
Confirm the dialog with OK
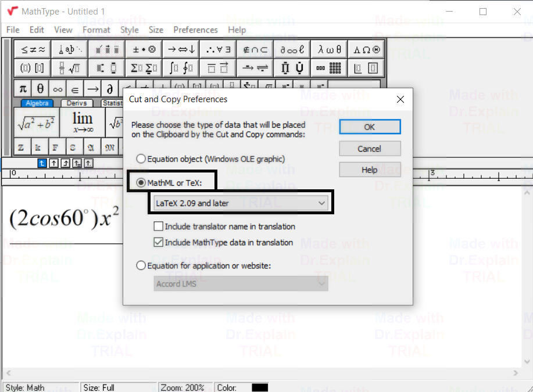[x=370, y=127]
